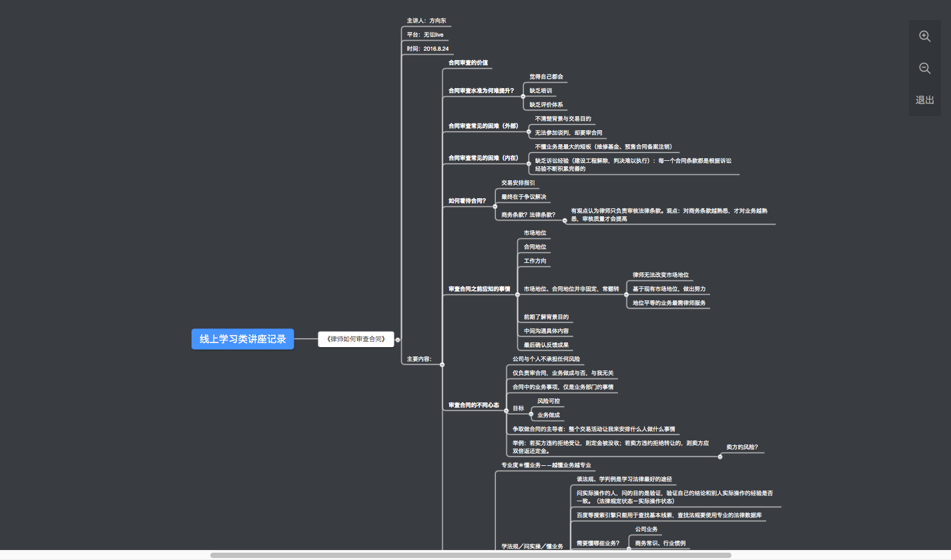Select the 审查合同之前应知的事情 node

pyautogui.click(x=479, y=289)
